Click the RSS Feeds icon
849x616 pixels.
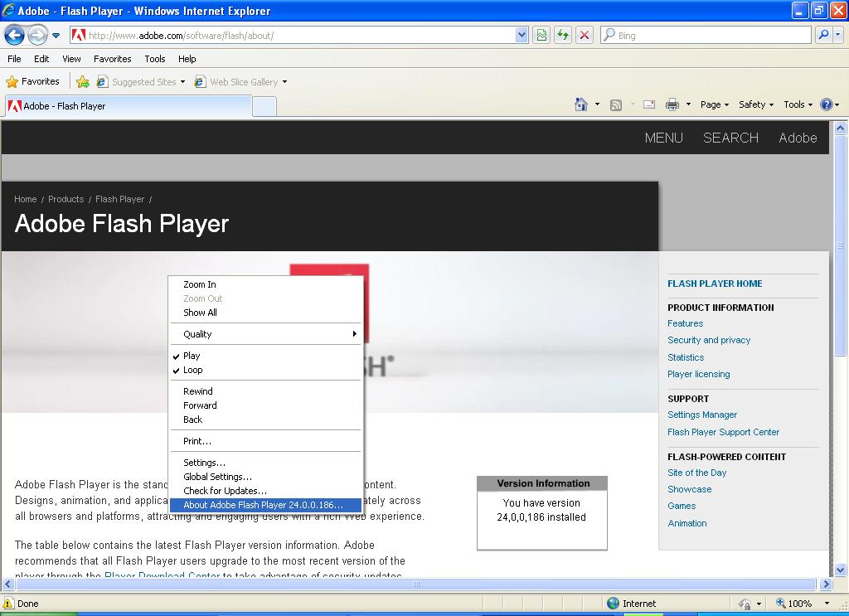(x=616, y=105)
